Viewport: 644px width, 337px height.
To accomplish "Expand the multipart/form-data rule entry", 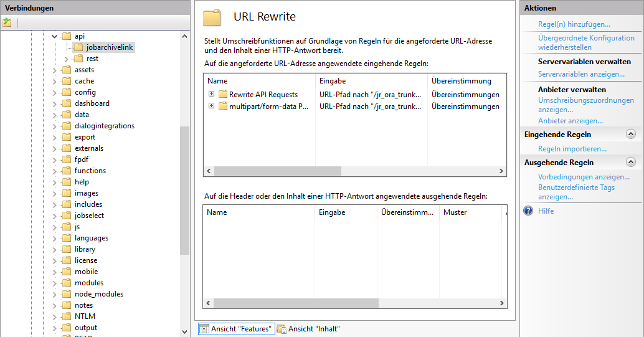I will [x=211, y=106].
